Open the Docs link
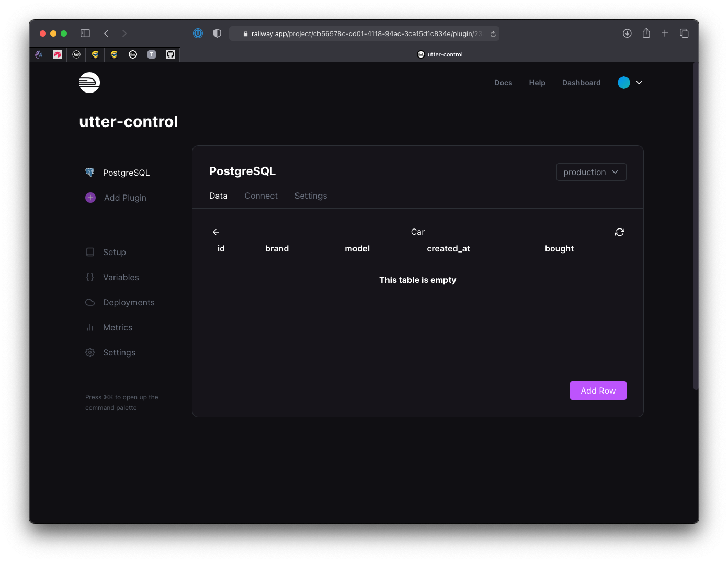Image resolution: width=728 pixels, height=562 pixels. point(503,83)
